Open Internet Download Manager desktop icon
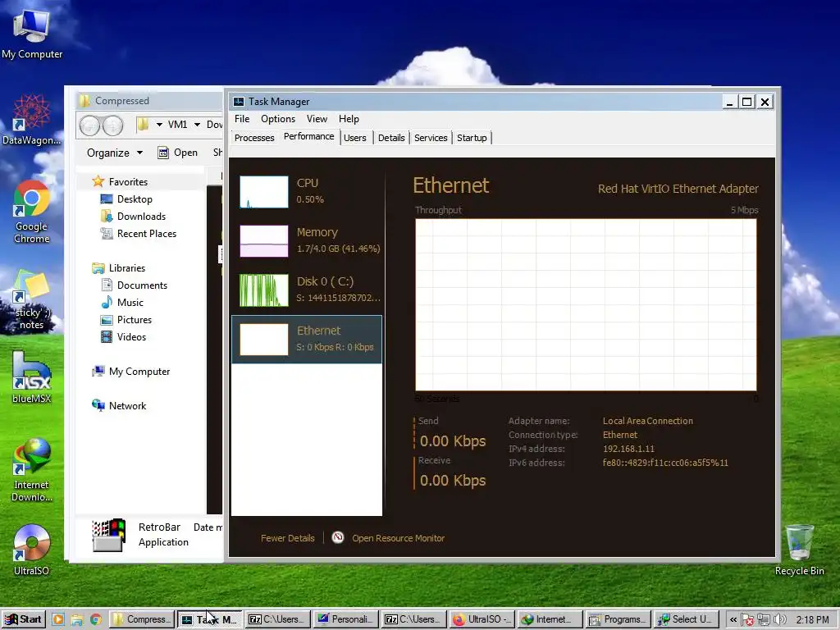This screenshot has width=840, height=630. click(32, 470)
